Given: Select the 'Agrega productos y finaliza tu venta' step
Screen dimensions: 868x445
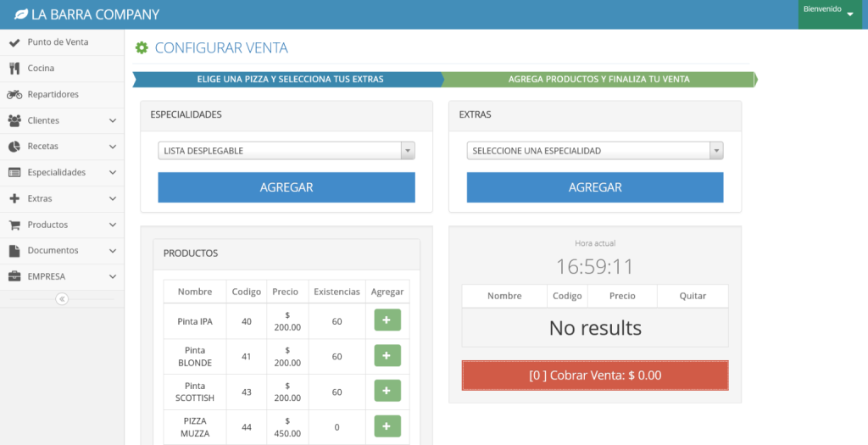Looking at the screenshot, I should coord(598,80).
